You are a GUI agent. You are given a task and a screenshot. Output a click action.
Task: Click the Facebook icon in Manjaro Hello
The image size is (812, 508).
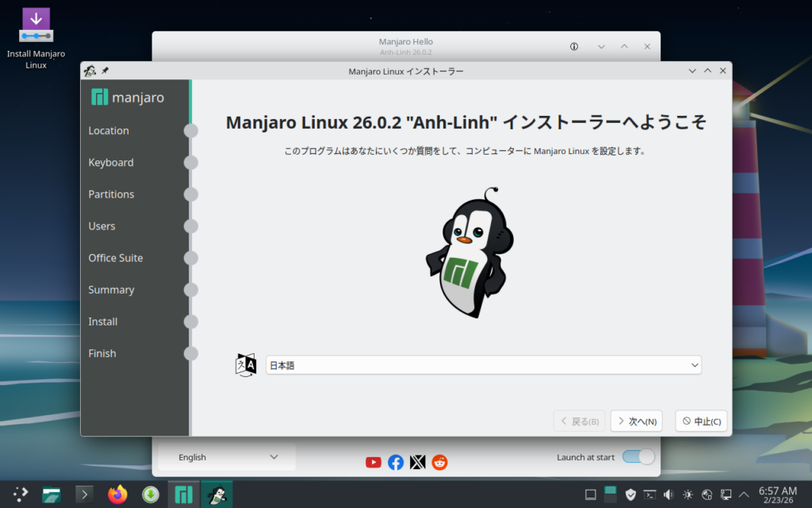click(396, 462)
